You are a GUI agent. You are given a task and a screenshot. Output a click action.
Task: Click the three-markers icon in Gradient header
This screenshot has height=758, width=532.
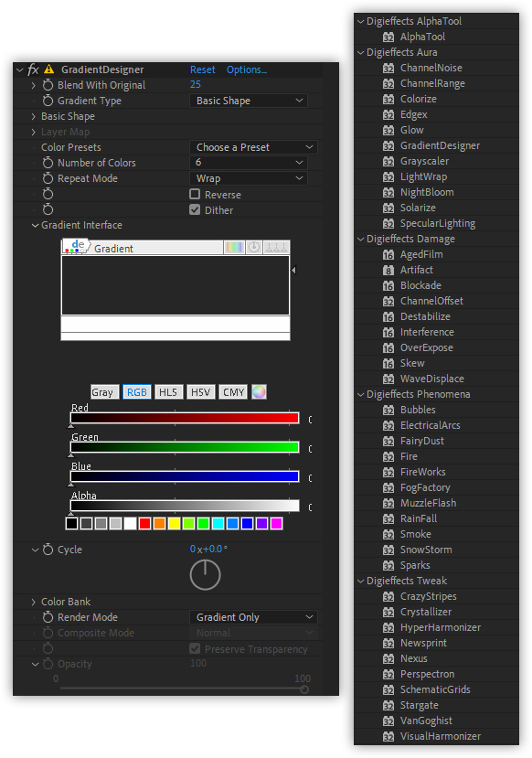tap(276, 248)
